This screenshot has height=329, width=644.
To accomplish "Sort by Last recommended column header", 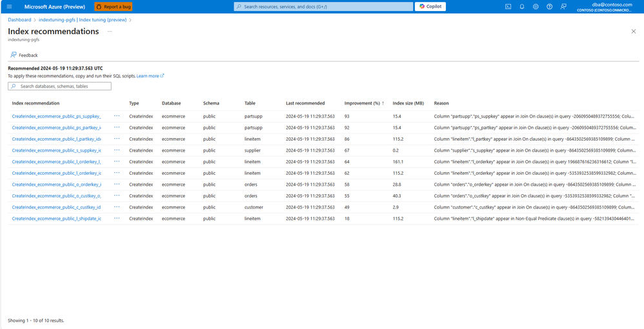I will 305,103.
